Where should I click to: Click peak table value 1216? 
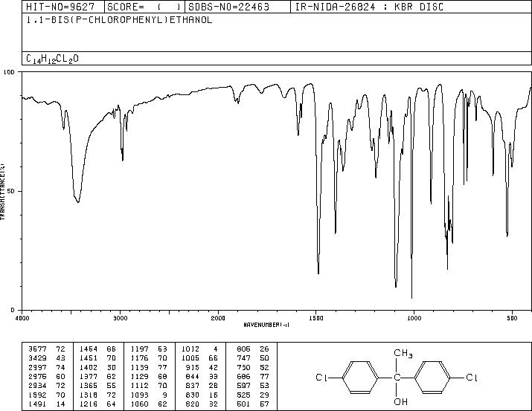click(x=89, y=404)
